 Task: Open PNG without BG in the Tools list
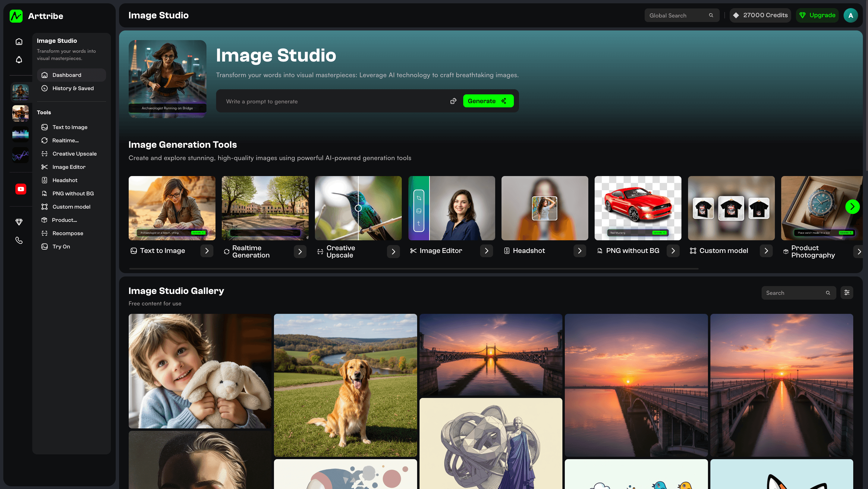click(x=71, y=194)
